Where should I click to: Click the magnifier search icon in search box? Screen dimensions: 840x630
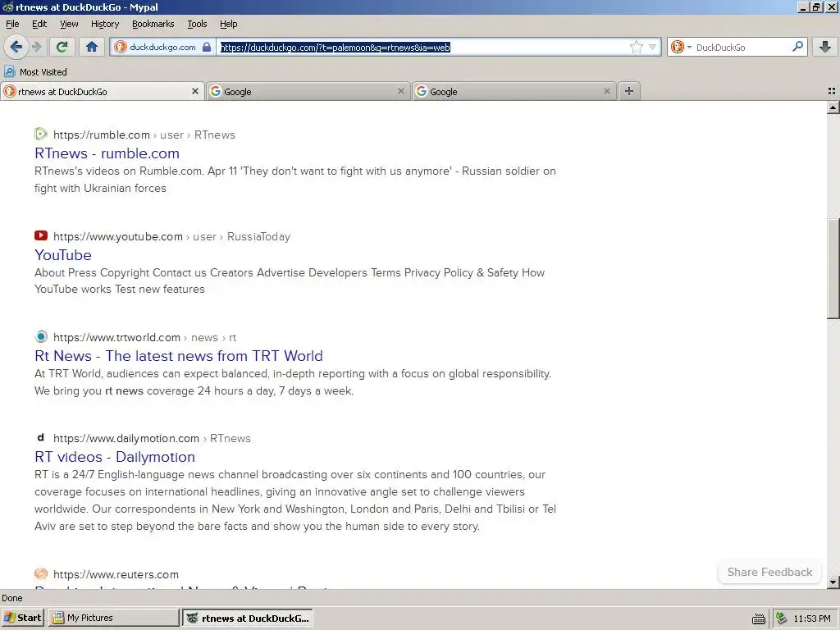797,47
